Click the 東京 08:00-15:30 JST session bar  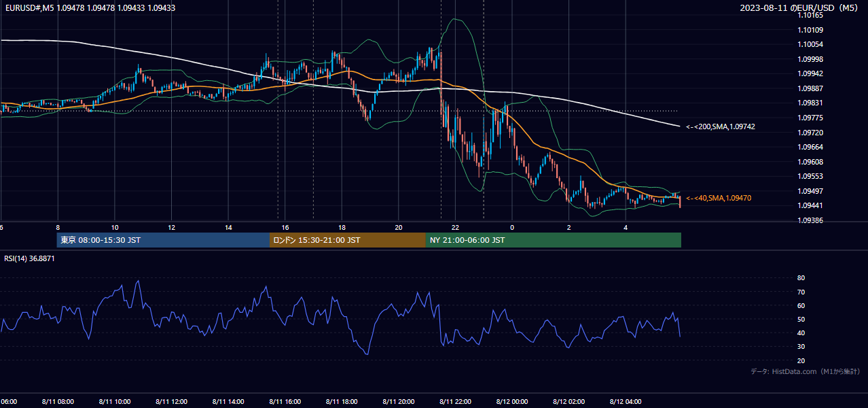(163, 240)
